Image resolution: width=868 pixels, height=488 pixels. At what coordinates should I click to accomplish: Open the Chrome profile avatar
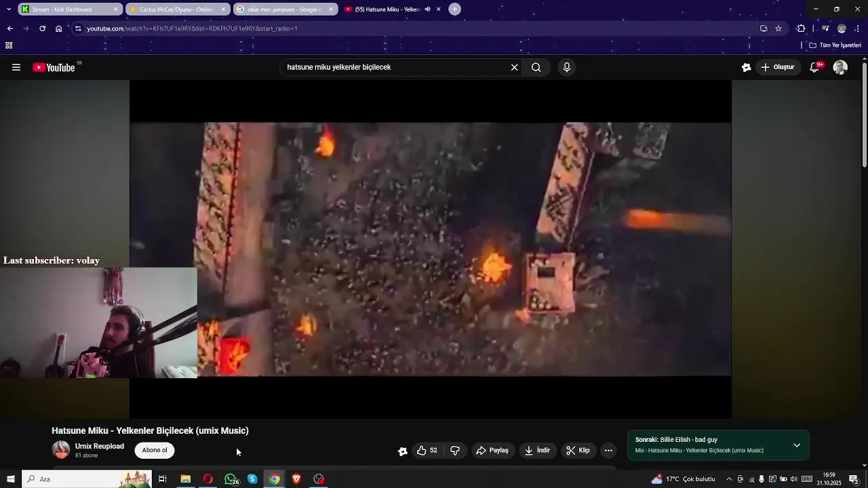(x=842, y=28)
